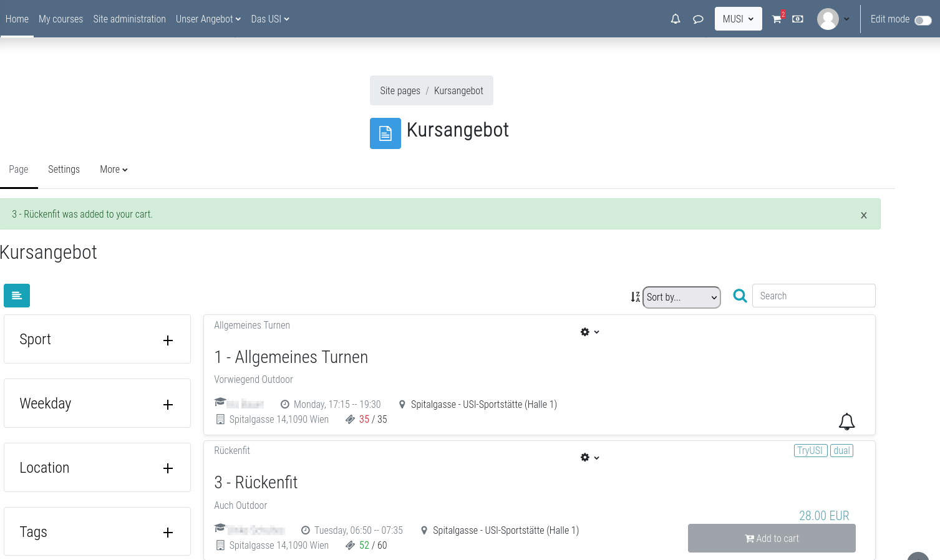Click the clock icon next to Monday, 17:15
Viewport: 940px width, 560px height.
coord(285,405)
